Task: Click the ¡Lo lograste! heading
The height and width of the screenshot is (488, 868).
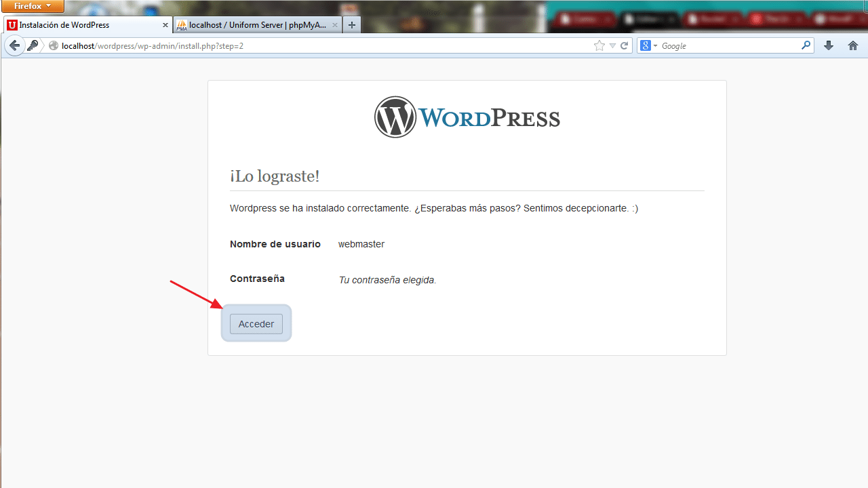Action: click(275, 176)
